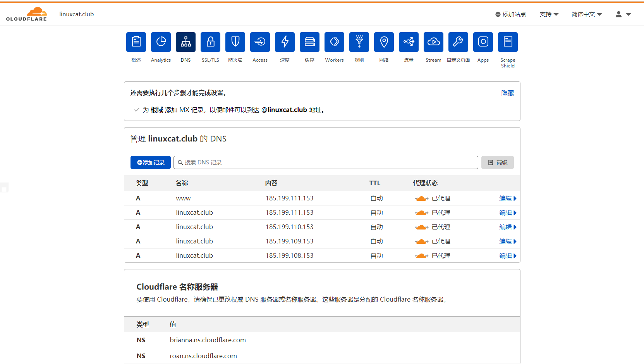Expand 编辑 for the 185.199.108.153 record
The width and height of the screenshot is (644, 364).
[x=508, y=256]
